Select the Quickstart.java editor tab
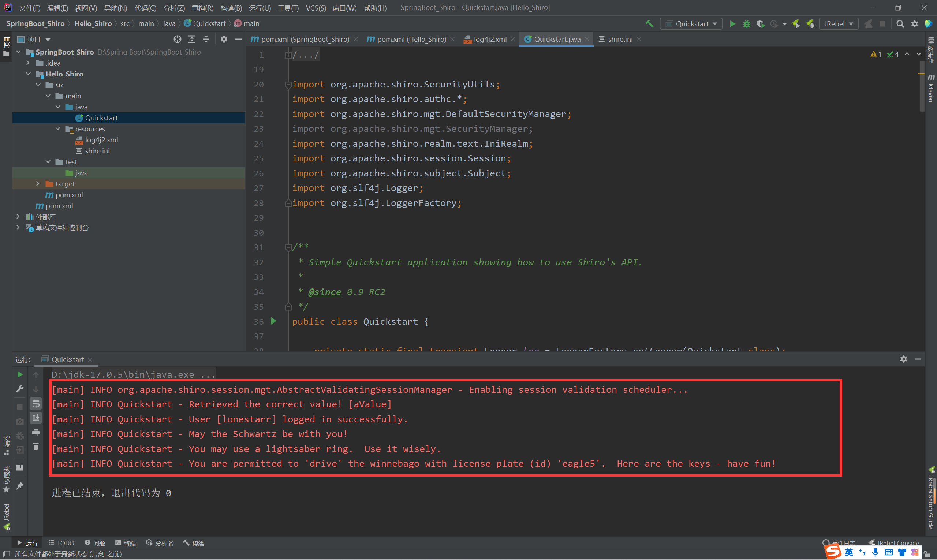This screenshot has width=937, height=560. coord(556,39)
